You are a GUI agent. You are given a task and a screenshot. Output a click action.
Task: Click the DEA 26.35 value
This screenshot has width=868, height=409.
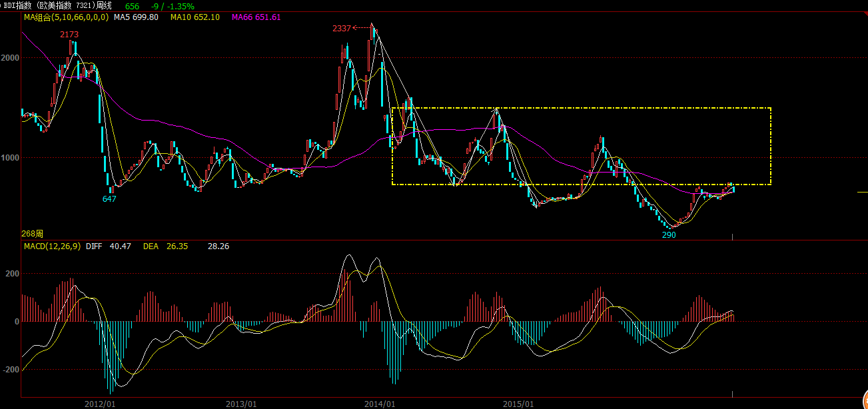165,246
